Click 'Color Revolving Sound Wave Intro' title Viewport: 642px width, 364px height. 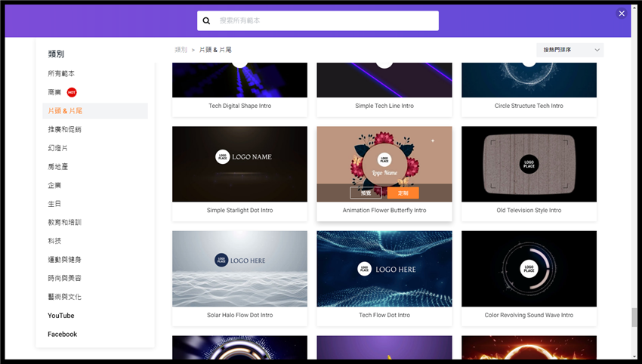(x=529, y=315)
